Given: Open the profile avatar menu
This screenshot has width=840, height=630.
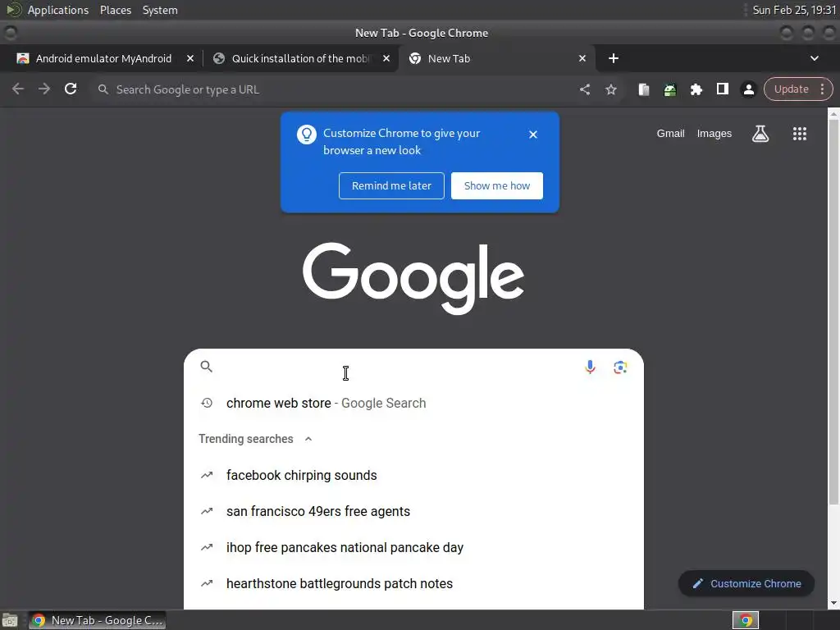Looking at the screenshot, I should click(x=749, y=89).
